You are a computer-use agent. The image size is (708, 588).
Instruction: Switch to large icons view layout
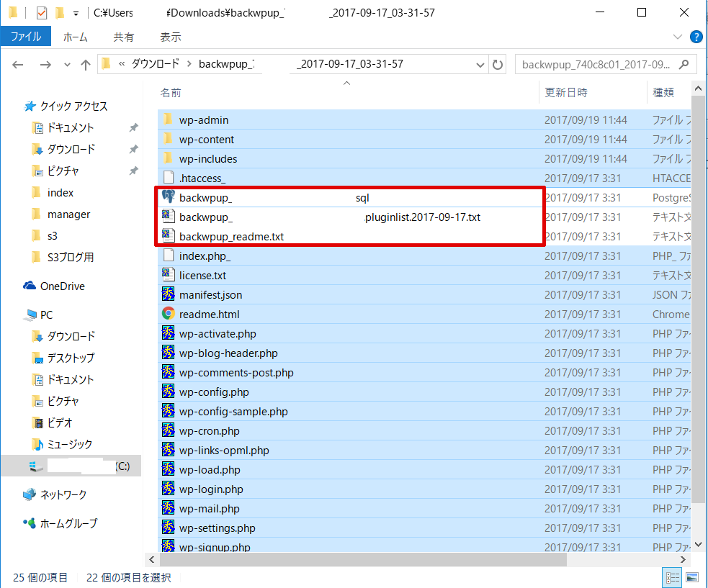point(692,577)
